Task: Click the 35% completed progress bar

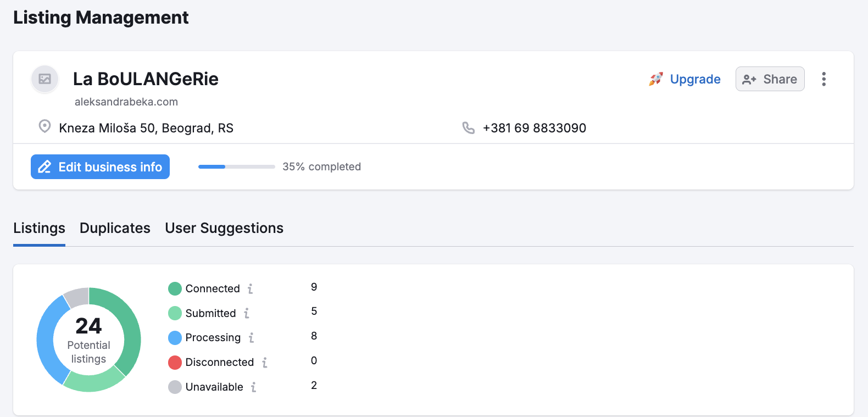Action: pos(236,166)
